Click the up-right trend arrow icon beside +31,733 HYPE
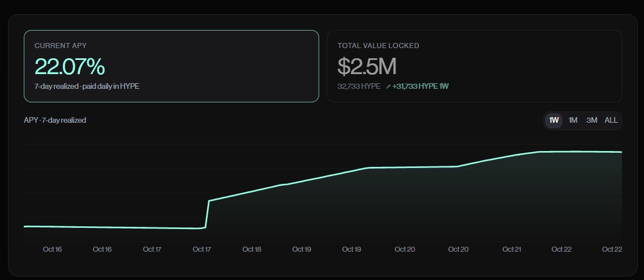The width and height of the screenshot is (644, 280). [388, 87]
